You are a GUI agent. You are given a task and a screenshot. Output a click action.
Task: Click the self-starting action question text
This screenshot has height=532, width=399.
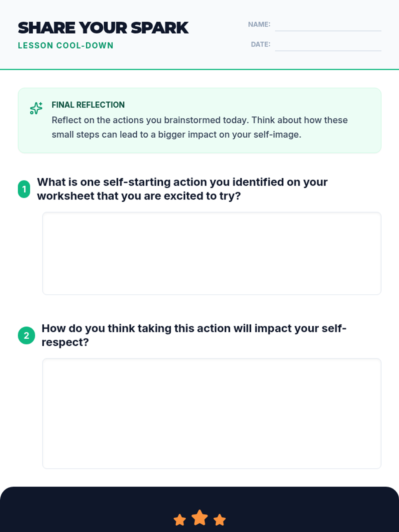click(x=182, y=189)
